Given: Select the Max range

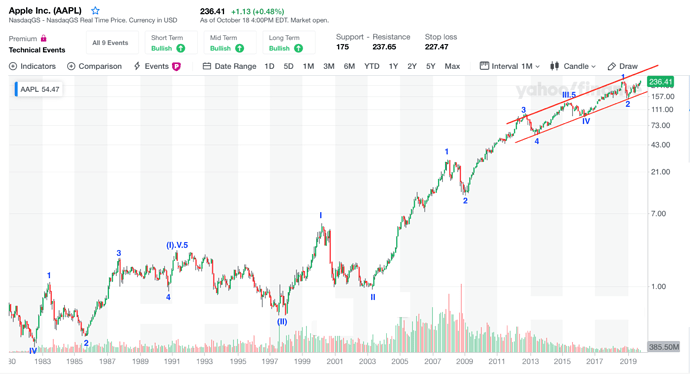Looking at the screenshot, I should click(x=452, y=66).
